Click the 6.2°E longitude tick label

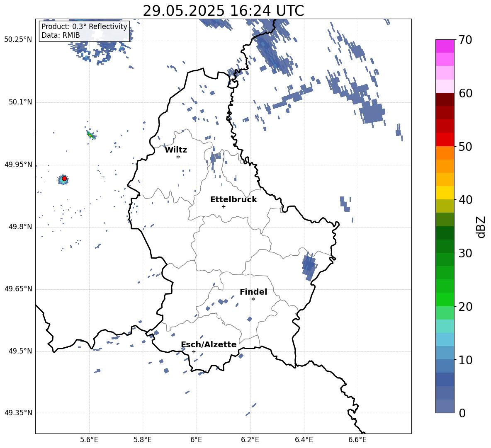coord(250,440)
